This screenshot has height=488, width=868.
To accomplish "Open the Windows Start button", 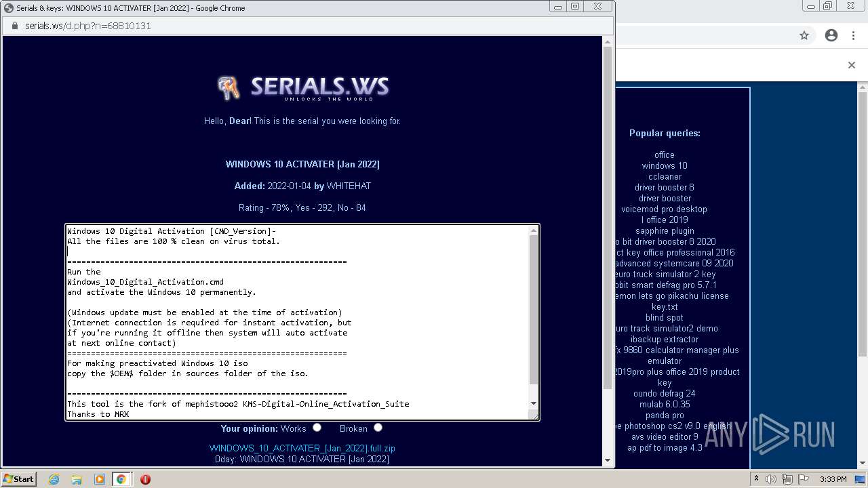I will pos(19,479).
